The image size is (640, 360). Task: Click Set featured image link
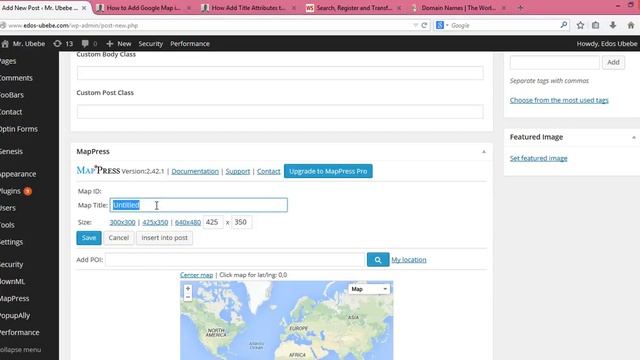(x=538, y=158)
